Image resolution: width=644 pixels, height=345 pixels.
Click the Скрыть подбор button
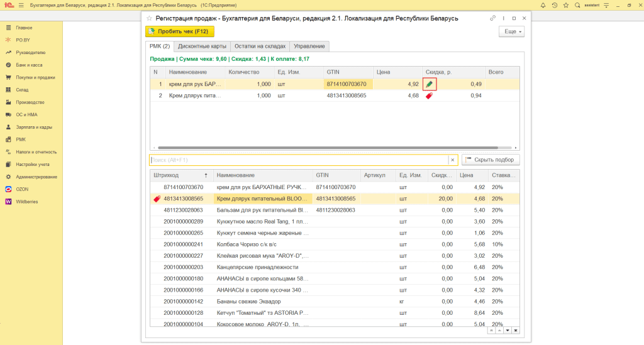click(x=491, y=160)
